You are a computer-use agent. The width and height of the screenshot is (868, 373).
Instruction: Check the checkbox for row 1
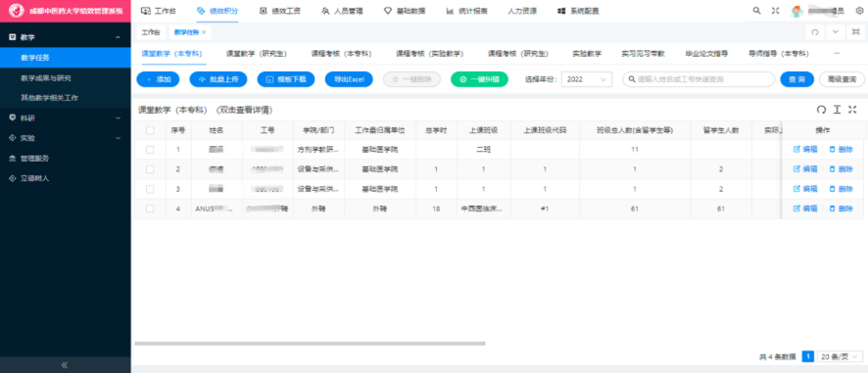tap(150, 150)
